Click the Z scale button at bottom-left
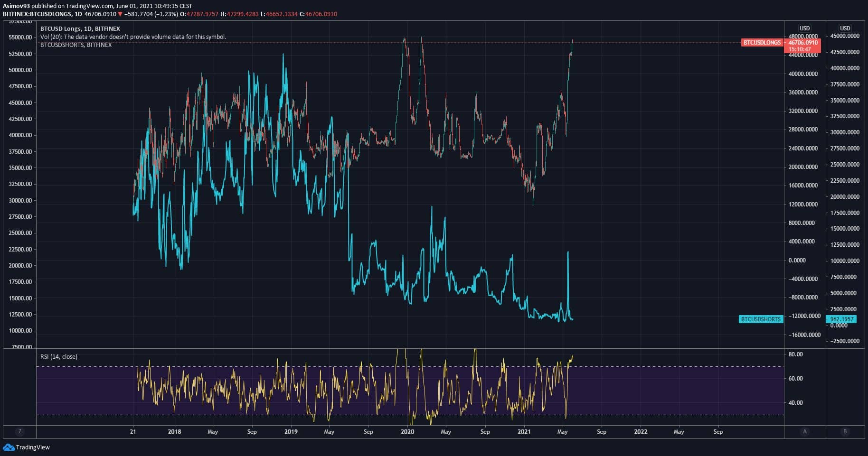Screen dimensions: 868x456 tap(19, 431)
